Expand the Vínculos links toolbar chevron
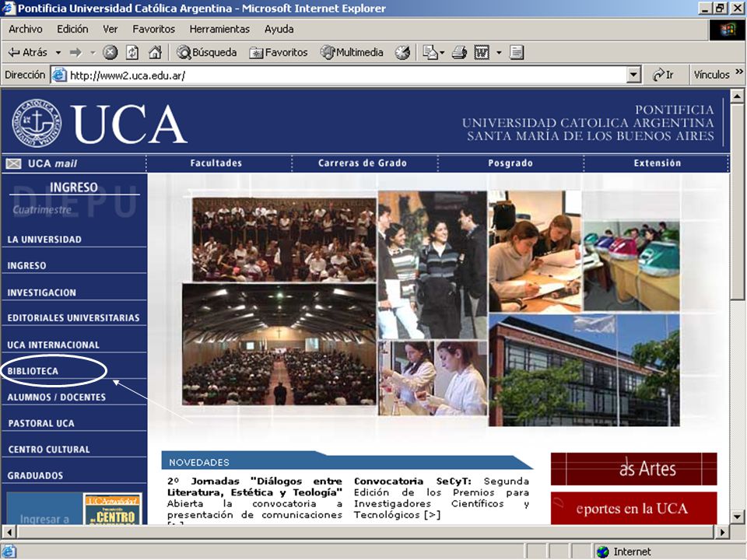Image resolution: width=747 pixels, height=560 pixels. pyautogui.click(x=739, y=72)
